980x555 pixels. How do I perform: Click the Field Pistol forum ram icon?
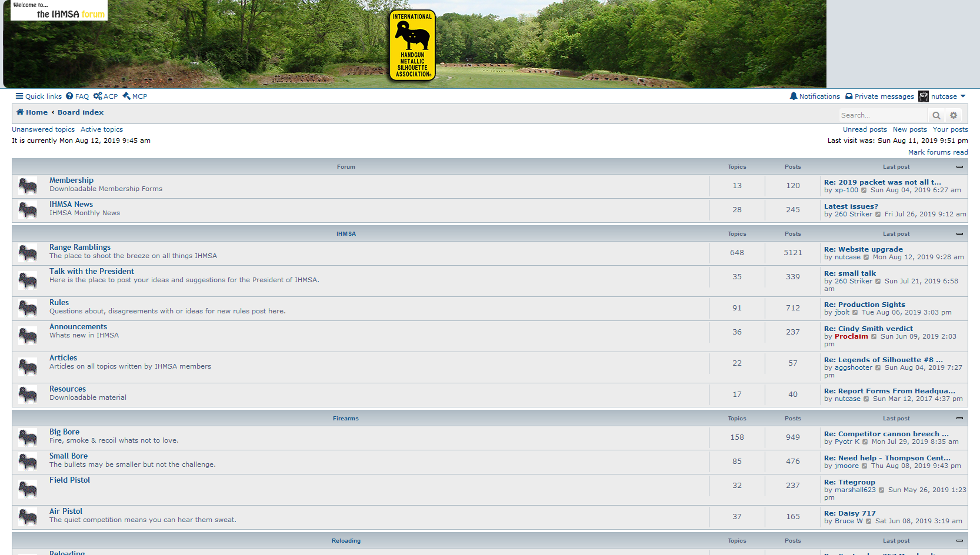point(28,489)
